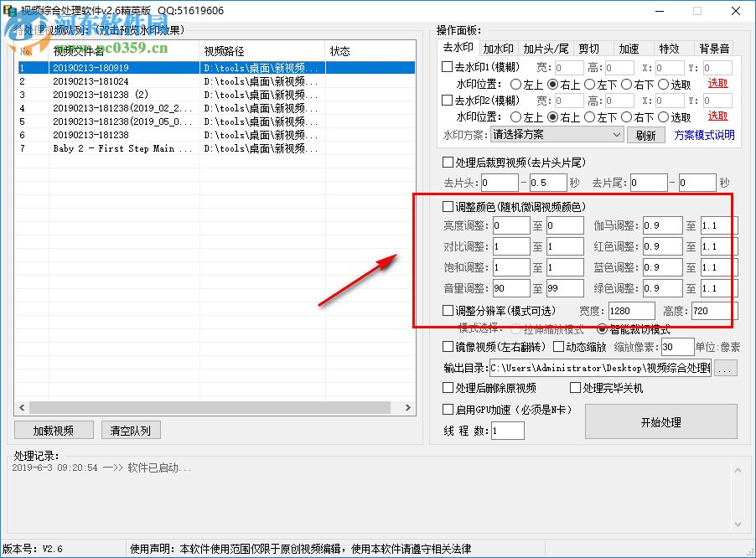Switch to the 加水印 tab
The image size is (756, 558).
499,48
